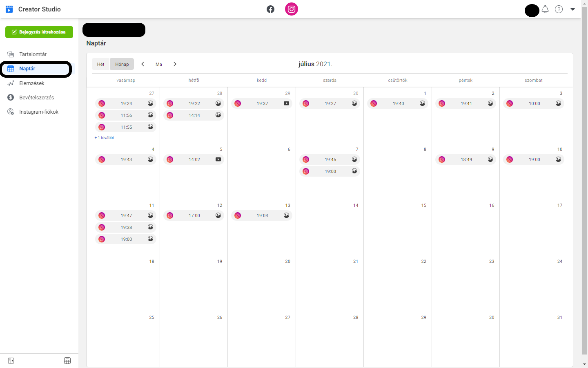Screen dimensions: 588x368
Task: Switch calendar to Hét view
Action: (x=101, y=64)
